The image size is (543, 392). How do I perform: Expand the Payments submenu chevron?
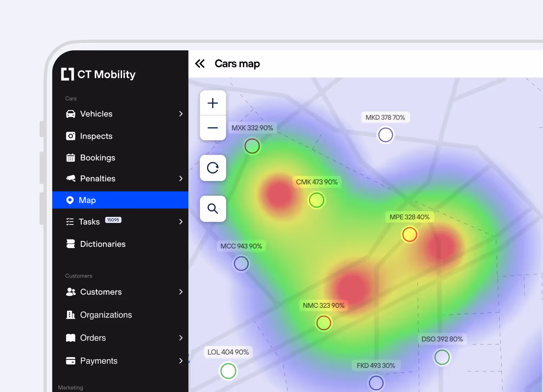coord(181,361)
